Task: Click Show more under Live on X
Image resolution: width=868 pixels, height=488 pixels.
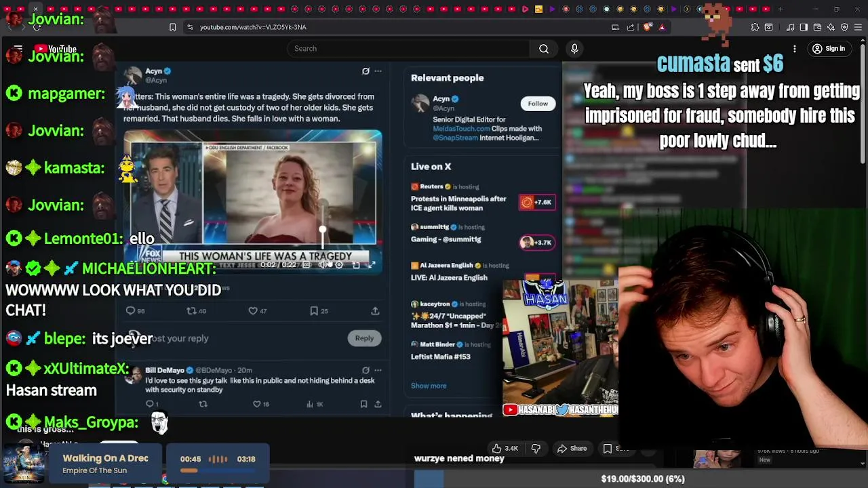Action: point(429,386)
